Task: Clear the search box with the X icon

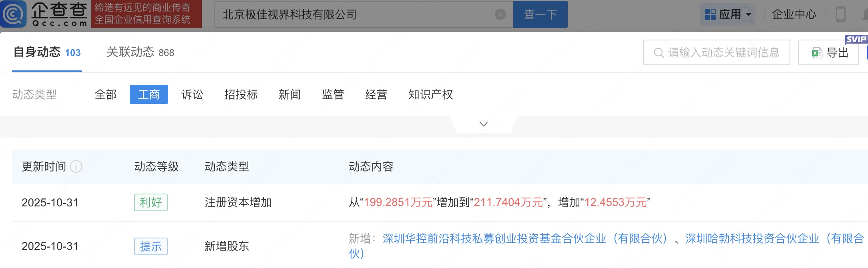Action: coord(500,14)
